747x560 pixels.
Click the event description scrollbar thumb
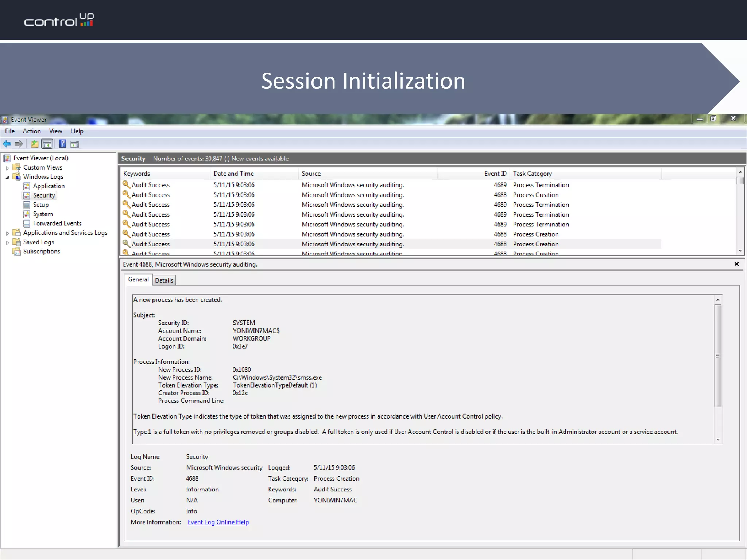pyautogui.click(x=717, y=355)
